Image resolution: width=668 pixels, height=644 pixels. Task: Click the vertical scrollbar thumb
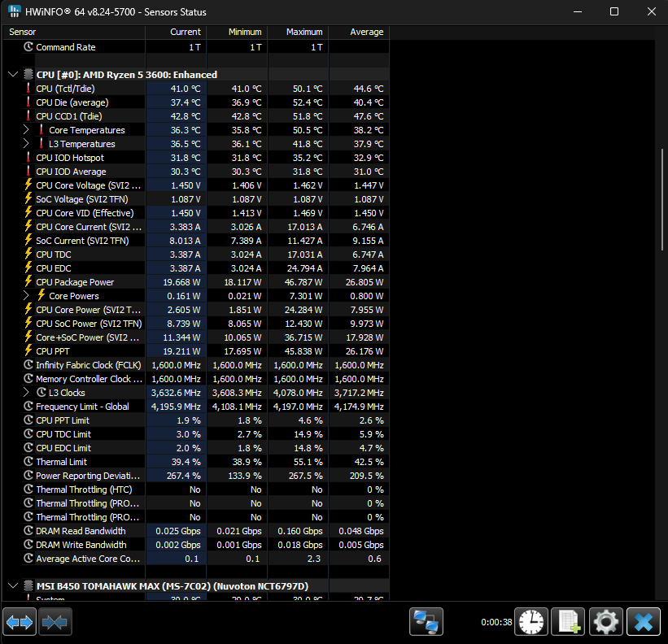click(x=662, y=199)
